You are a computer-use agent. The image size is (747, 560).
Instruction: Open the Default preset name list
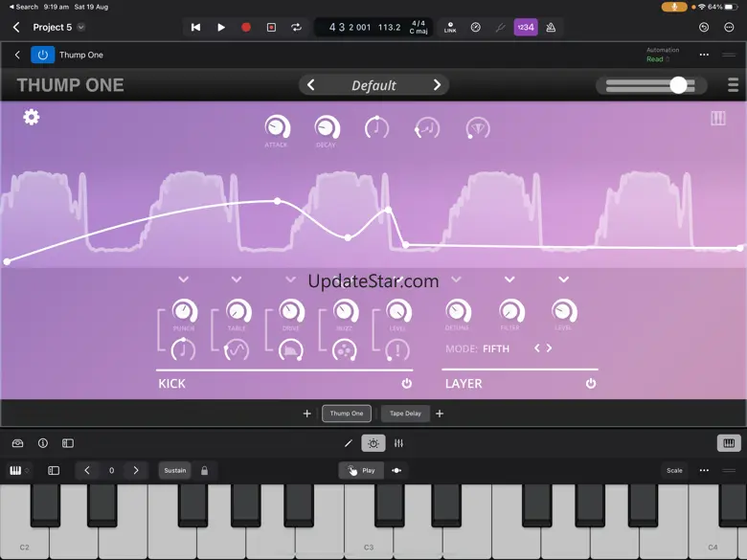373,86
